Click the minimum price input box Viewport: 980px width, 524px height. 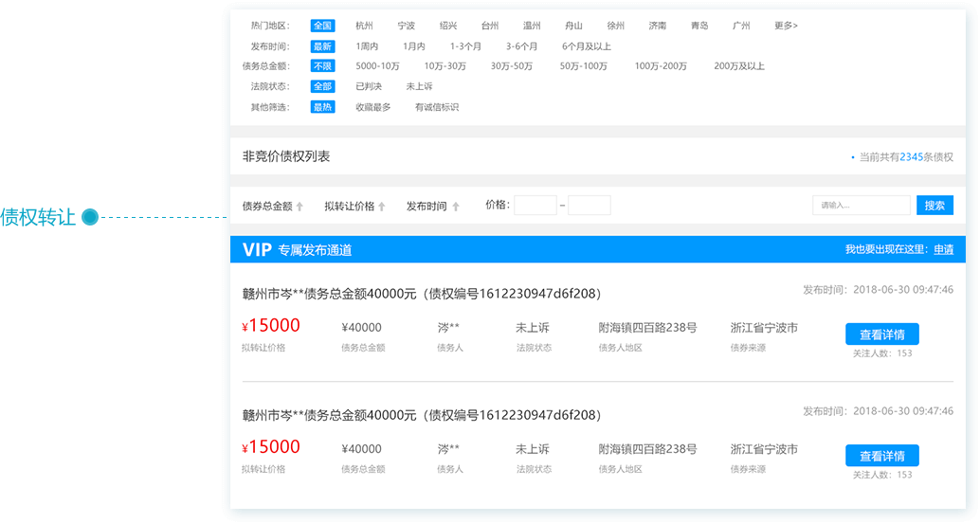pyautogui.click(x=535, y=206)
